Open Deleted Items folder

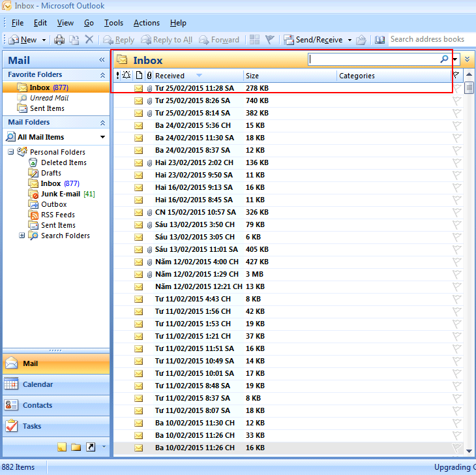(64, 162)
